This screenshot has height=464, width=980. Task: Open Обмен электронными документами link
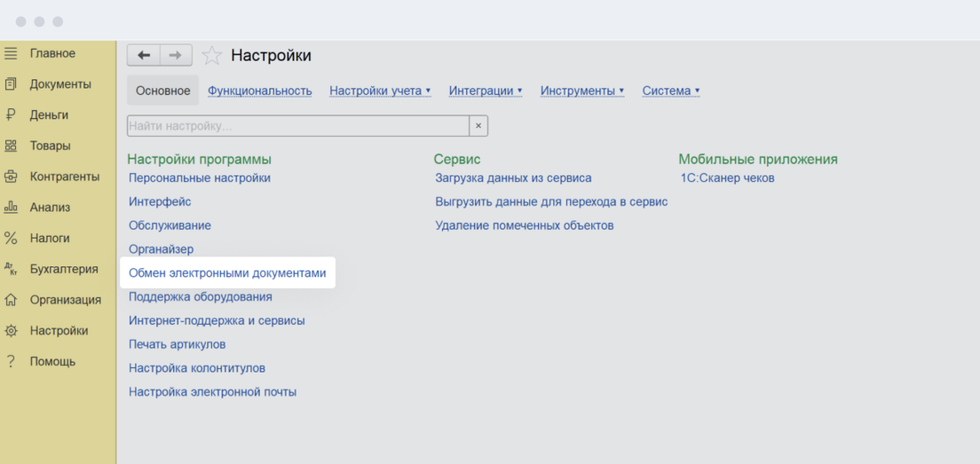coord(227,273)
